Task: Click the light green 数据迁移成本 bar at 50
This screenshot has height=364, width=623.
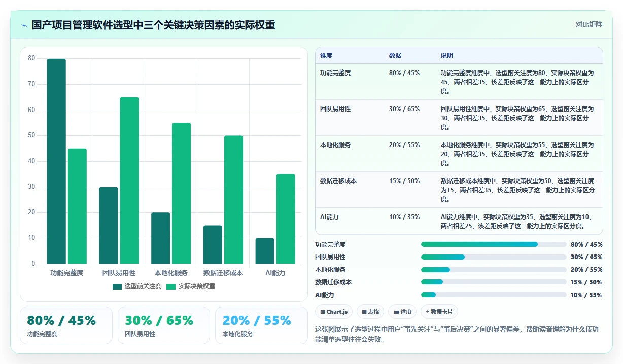Action: 233,200
